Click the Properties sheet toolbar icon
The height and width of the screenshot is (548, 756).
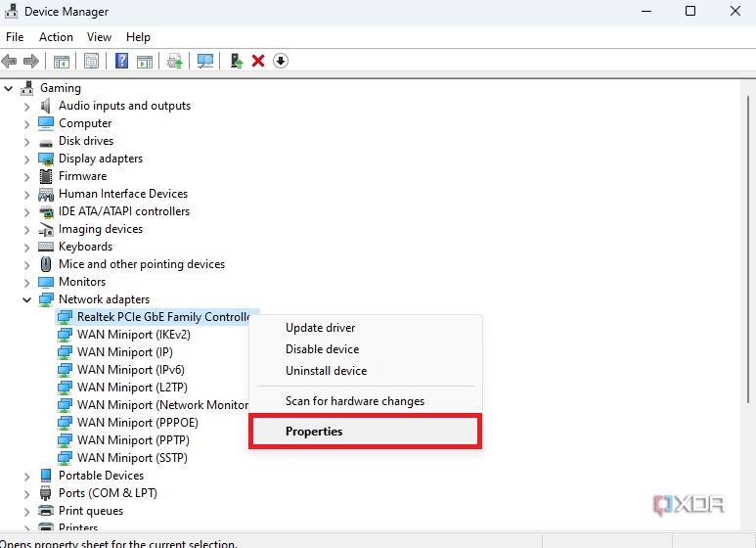[91, 62]
